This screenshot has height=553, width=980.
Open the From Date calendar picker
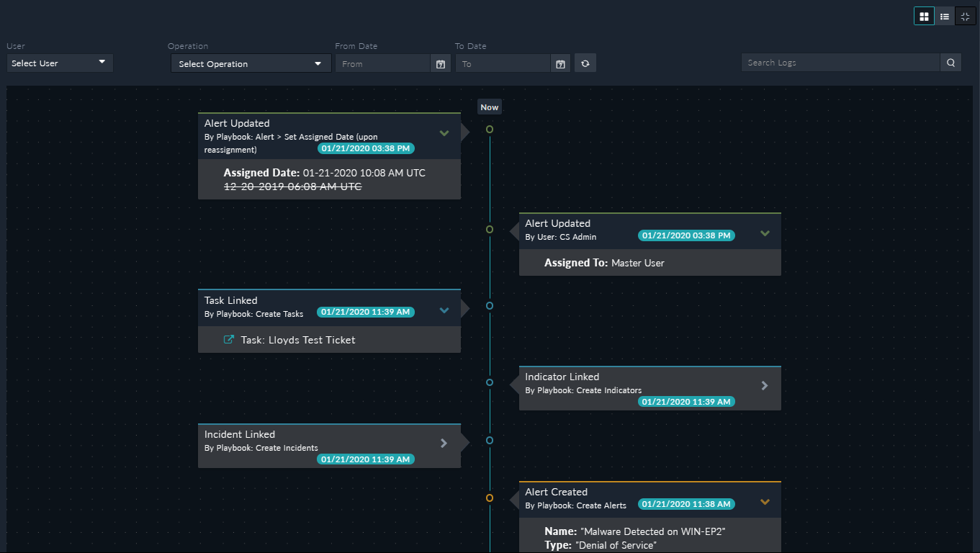(440, 63)
